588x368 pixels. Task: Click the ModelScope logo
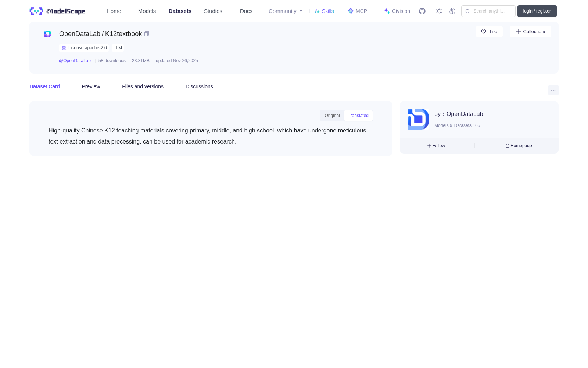click(x=57, y=11)
